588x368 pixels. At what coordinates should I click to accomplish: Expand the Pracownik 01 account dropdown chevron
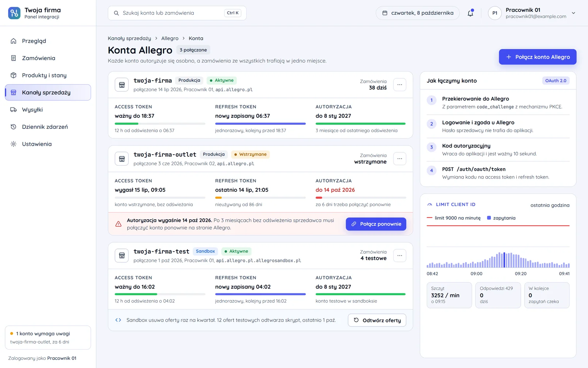coord(573,13)
